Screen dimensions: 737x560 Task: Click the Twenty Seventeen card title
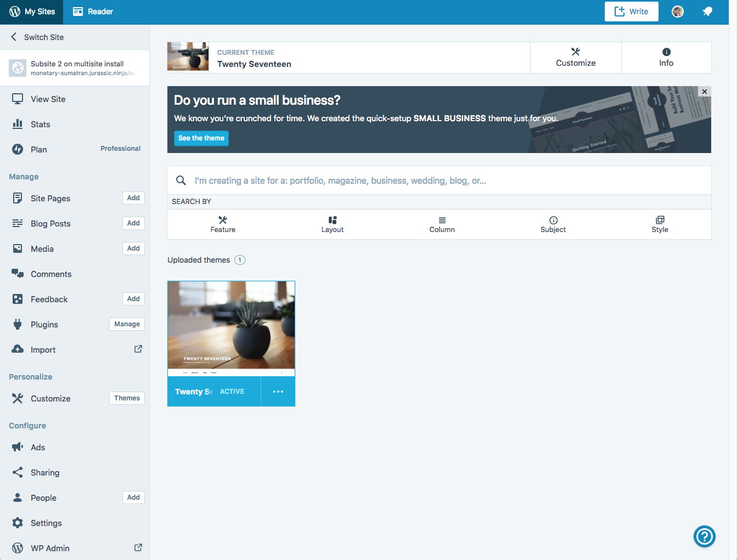(x=194, y=392)
